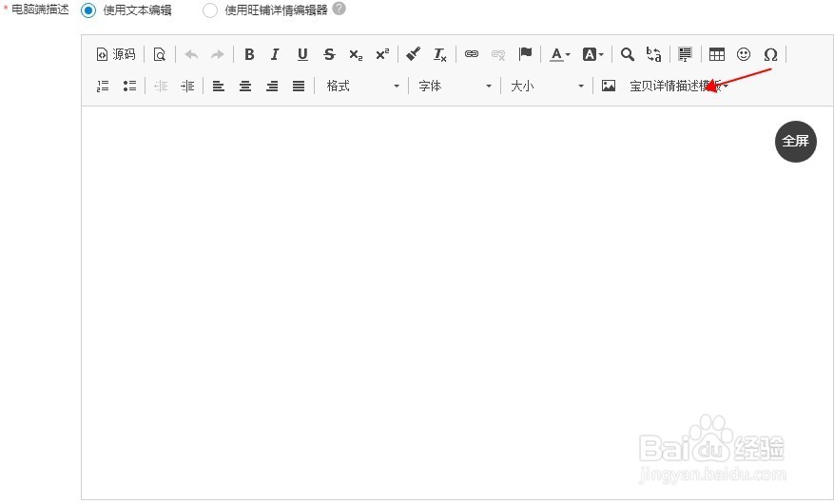Click the select all icon
Image resolution: width=834 pixels, height=504 pixels.
(x=685, y=54)
